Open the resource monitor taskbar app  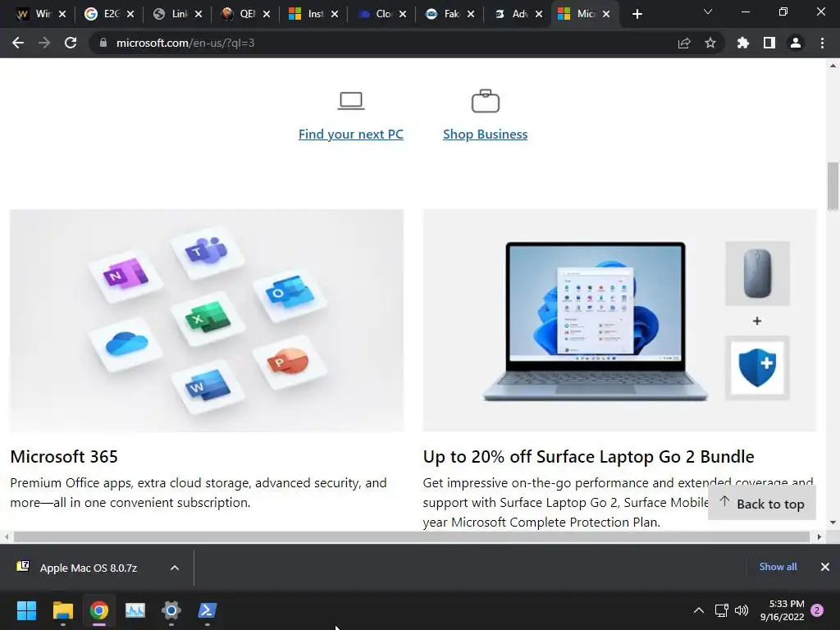[135, 610]
